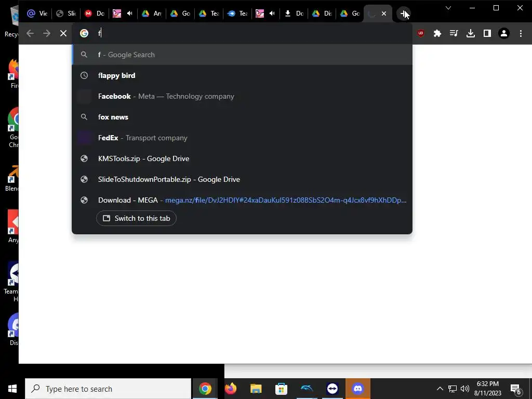Image resolution: width=532 pixels, height=399 pixels.
Task: Go forward with the forward arrow
Action: pyautogui.click(x=46, y=33)
